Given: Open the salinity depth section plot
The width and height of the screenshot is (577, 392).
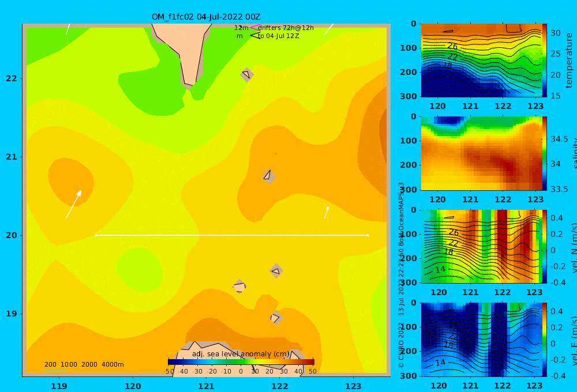Looking at the screenshot, I should click(x=481, y=153).
